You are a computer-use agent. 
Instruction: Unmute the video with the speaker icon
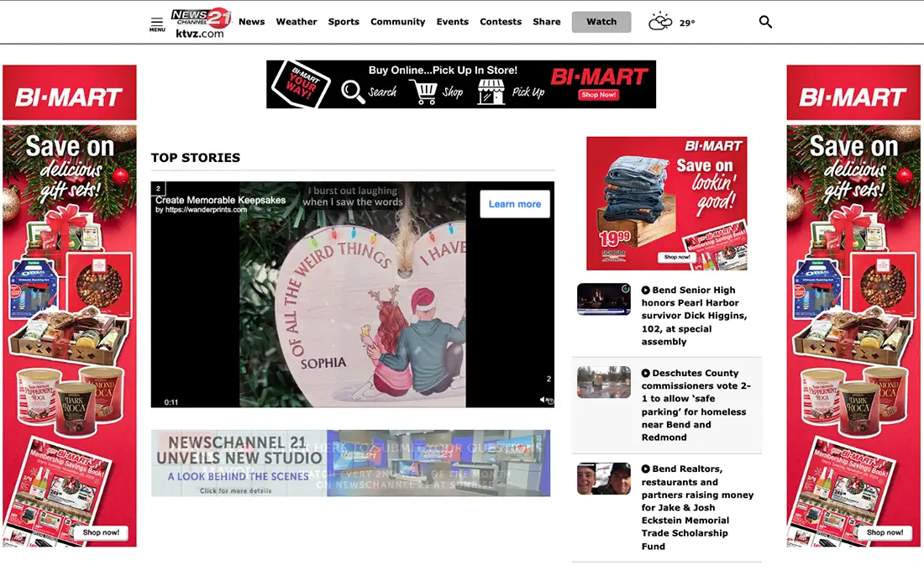(543, 400)
